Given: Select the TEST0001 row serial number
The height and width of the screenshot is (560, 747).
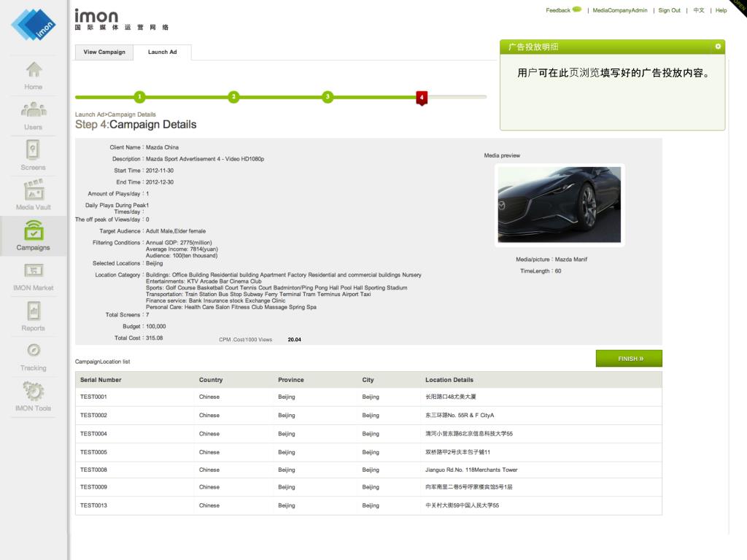Looking at the screenshot, I should point(93,397).
